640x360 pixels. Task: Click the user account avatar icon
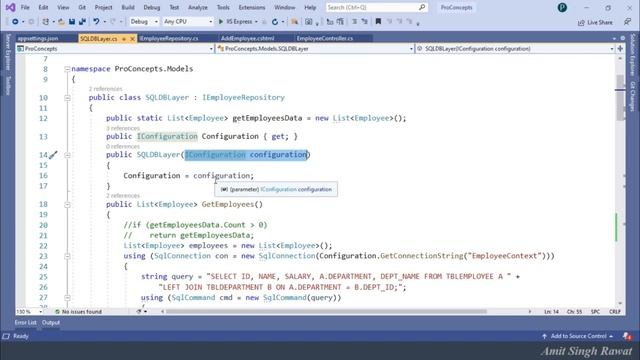point(562,7)
